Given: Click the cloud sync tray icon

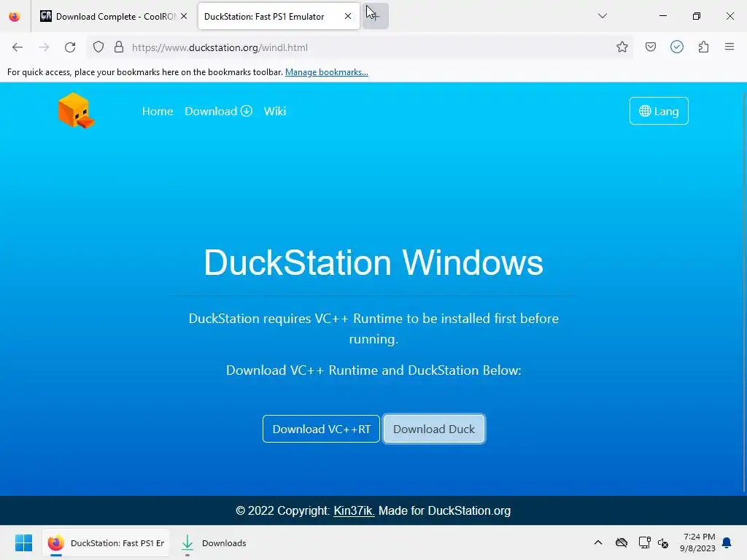Looking at the screenshot, I should point(622,542).
